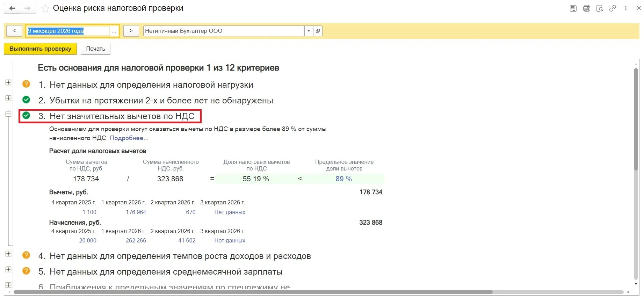This screenshot has height=298, width=644.
Task: Go forward with the right arrow button
Action: pyautogui.click(x=28, y=8)
